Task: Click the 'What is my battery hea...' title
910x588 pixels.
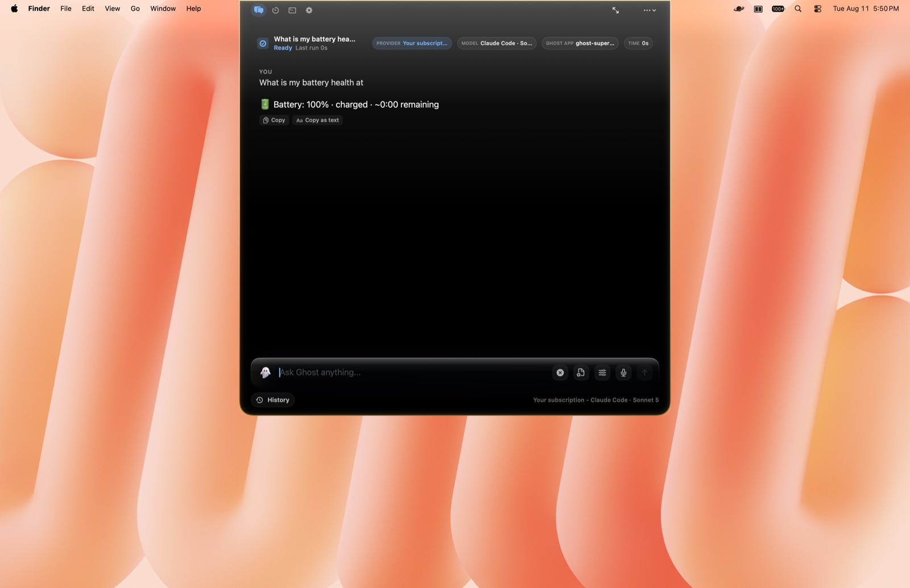Action: pos(315,39)
